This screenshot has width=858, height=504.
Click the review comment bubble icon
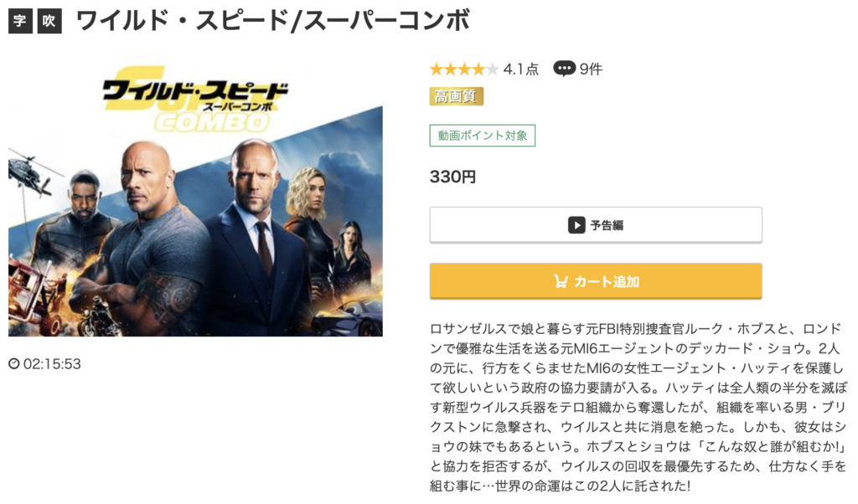tap(564, 69)
